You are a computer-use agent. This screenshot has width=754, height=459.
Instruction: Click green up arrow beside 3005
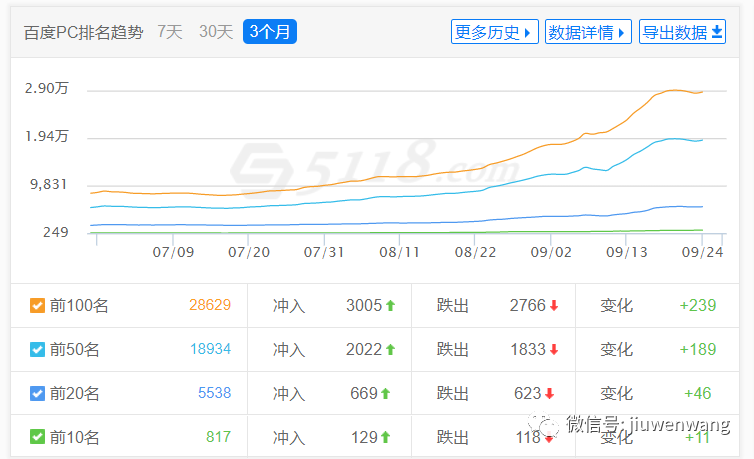coord(390,305)
